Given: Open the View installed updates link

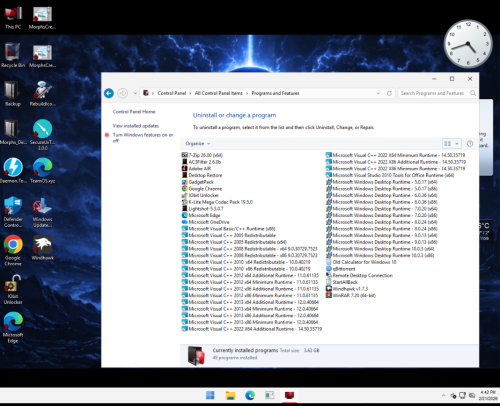Looking at the screenshot, I should tap(136, 126).
